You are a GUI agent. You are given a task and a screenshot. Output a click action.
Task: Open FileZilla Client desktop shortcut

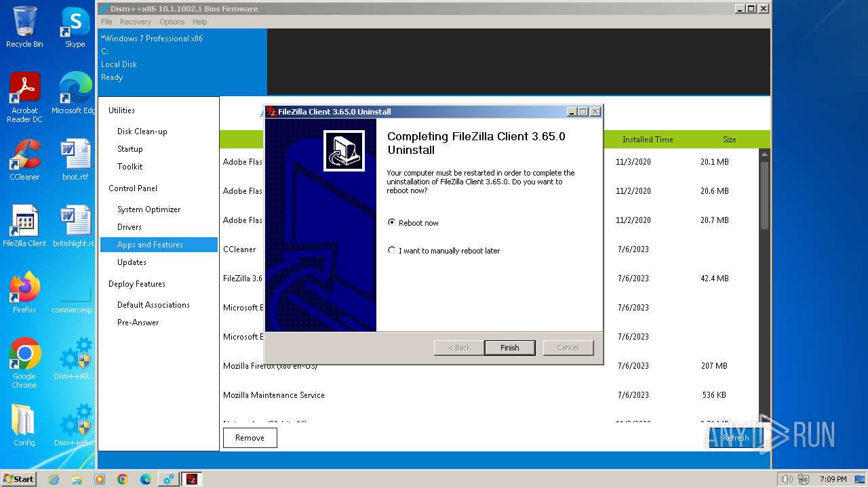pyautogui.click(x=24, y=226)
